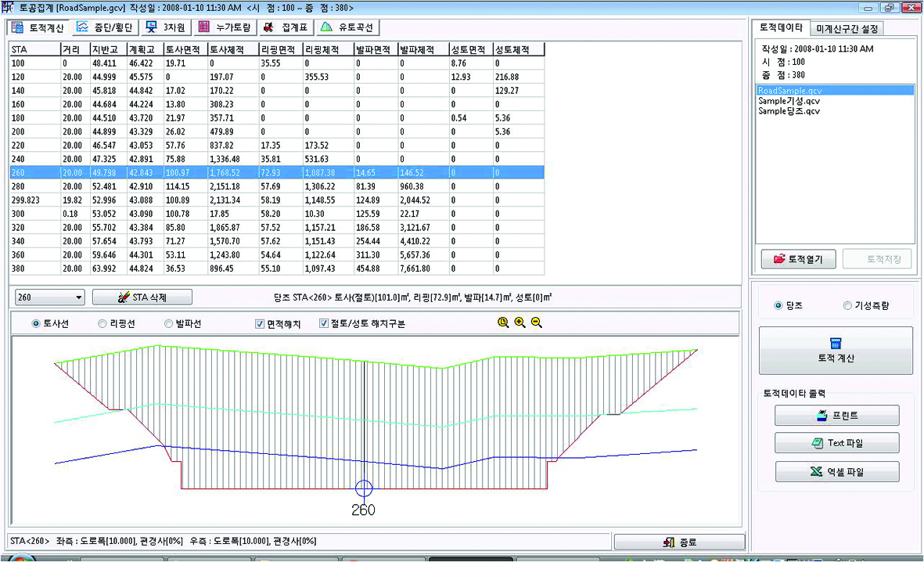Open the 유토곡선 tab
Viewport: 924px width, 562px height.
coord(347,27)
